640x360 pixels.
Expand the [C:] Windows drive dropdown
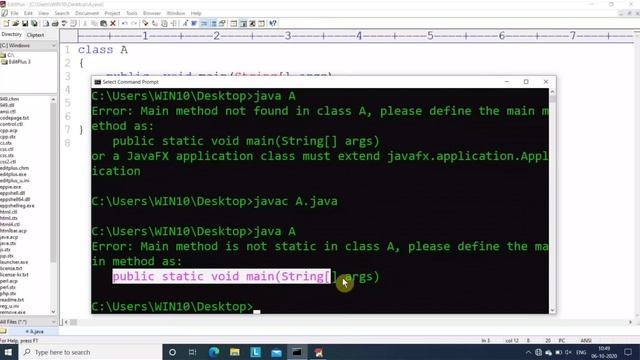click(x=53, y=46)
